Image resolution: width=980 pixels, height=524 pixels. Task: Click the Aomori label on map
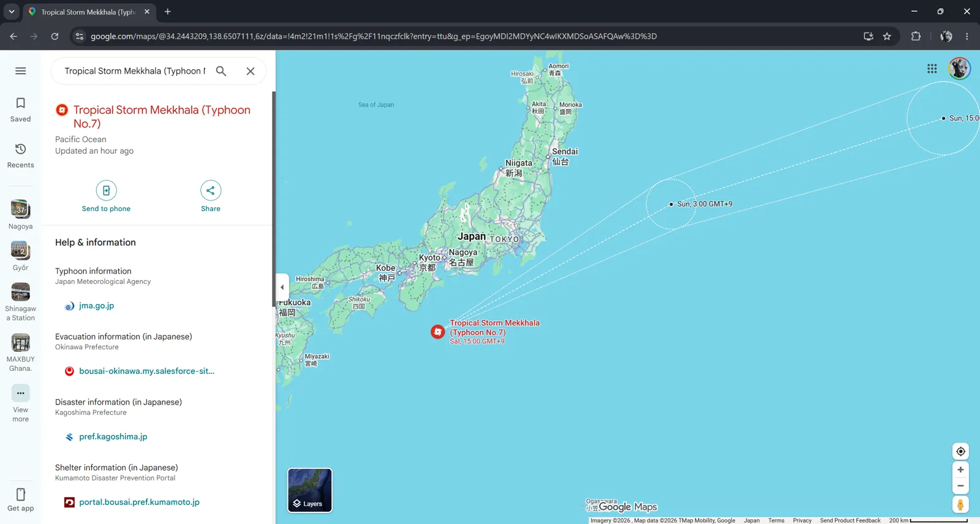(x=558, y=69)
